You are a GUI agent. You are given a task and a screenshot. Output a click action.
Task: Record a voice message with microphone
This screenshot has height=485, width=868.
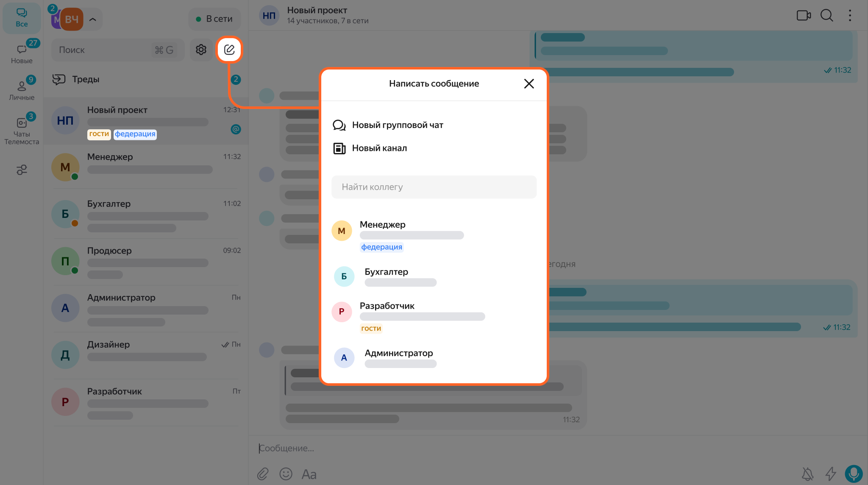tap(853, 473)
